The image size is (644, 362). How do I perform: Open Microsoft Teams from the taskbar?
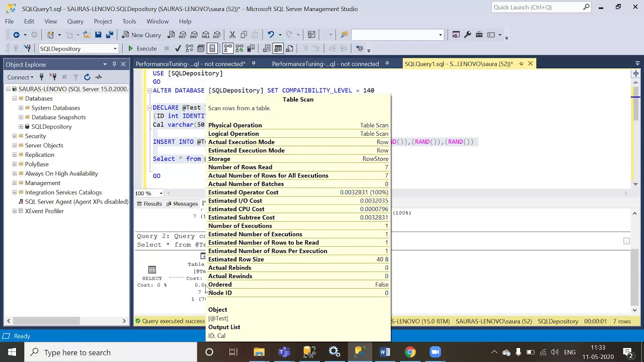284,352
